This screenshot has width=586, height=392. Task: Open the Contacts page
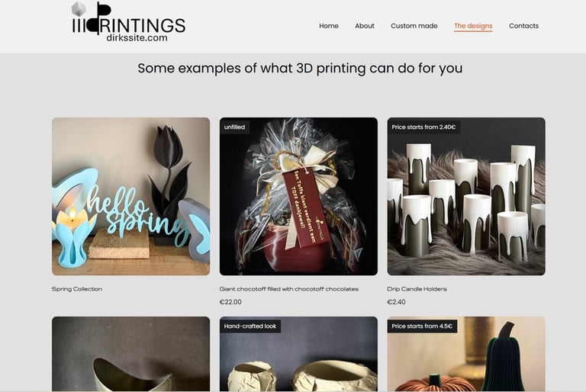523,26
